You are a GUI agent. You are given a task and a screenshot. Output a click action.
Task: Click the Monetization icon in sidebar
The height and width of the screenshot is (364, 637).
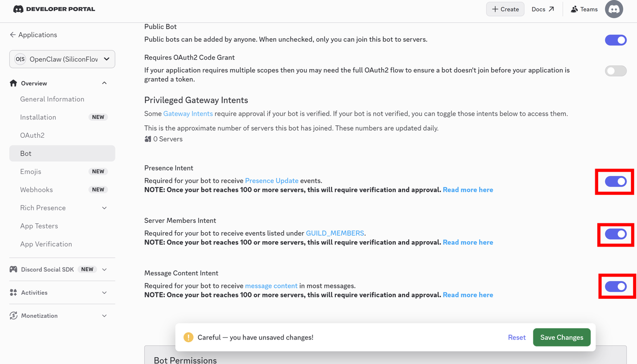coord(13,316)
